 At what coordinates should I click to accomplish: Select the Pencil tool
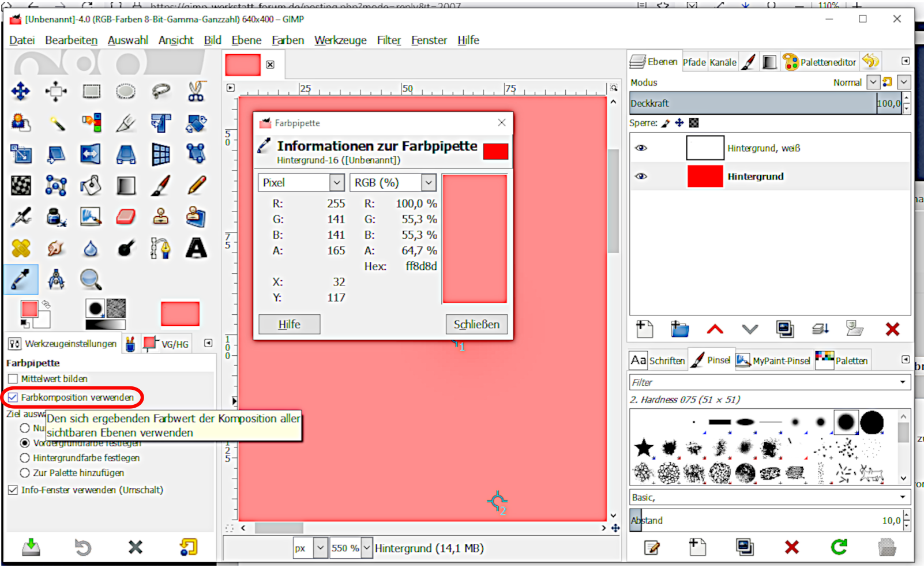(196, 186)
